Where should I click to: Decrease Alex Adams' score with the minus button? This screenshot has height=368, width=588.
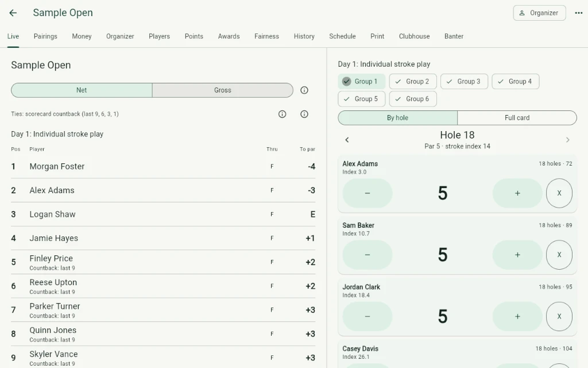pyautogui.click(x=367, y=193)
